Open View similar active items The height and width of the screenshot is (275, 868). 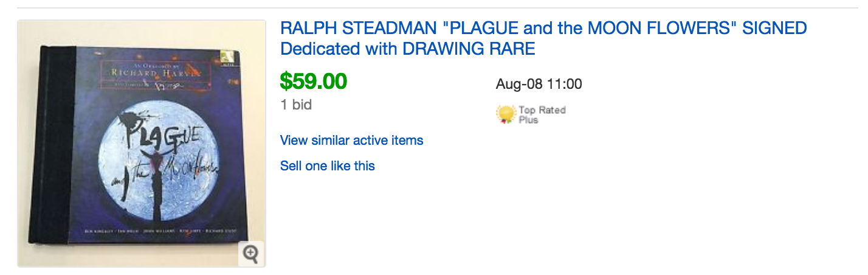pos(351,141)
